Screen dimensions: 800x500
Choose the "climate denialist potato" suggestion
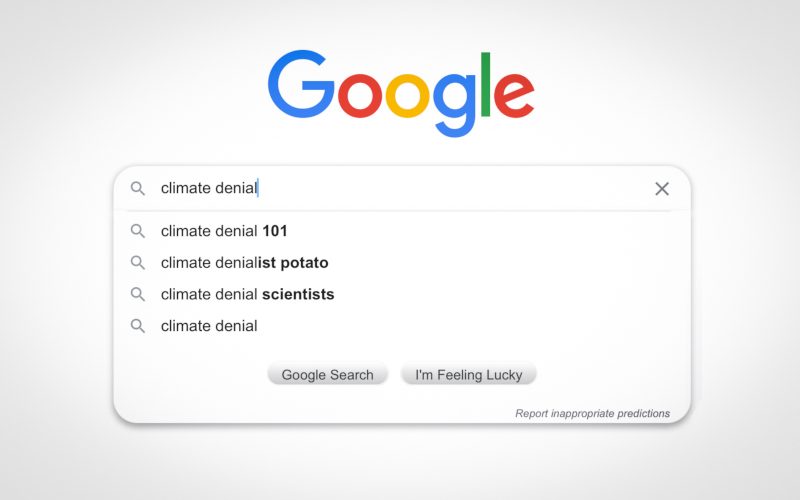(244, 263)
